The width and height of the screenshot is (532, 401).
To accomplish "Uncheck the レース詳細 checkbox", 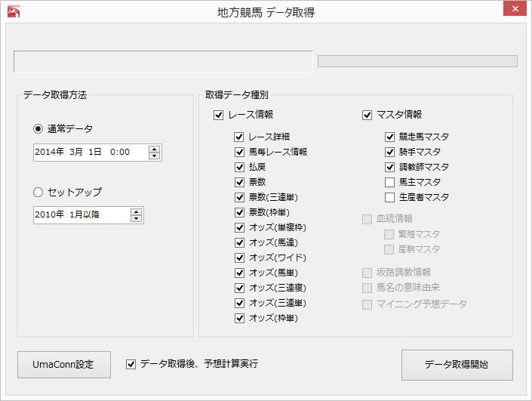I will click(239, 137).
